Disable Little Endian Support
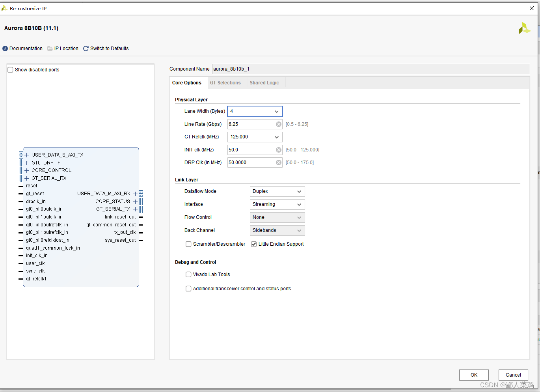 pos(254,244)
